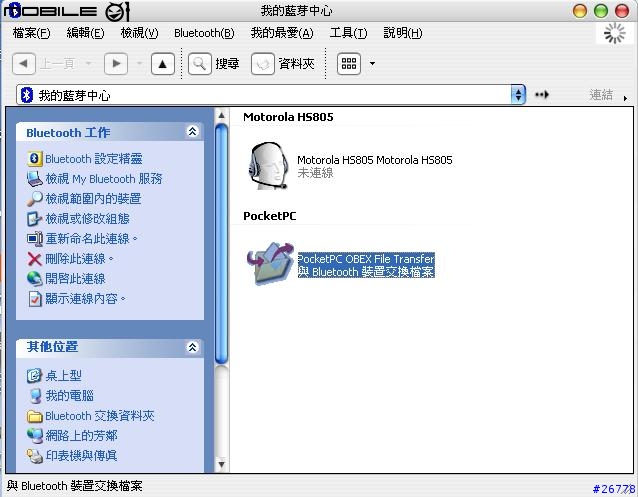The image size is (638, 497).
Task: Open 檢視範圍內的裝置 link
Action: [93, 199]
